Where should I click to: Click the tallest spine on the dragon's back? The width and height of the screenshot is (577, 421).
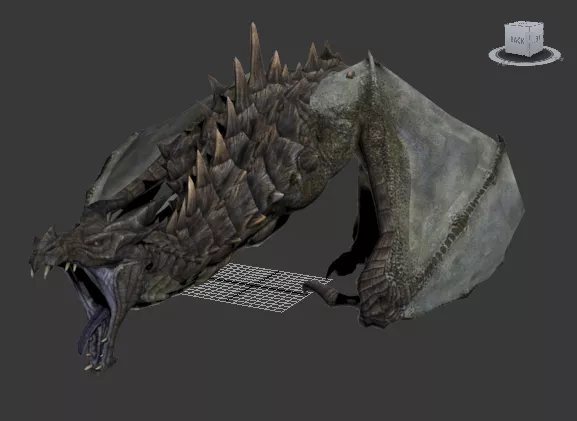pos(256,55)
